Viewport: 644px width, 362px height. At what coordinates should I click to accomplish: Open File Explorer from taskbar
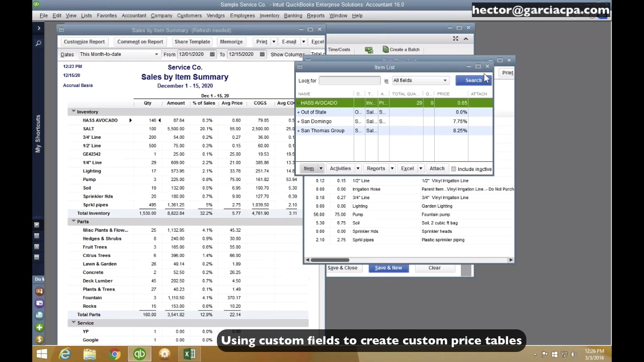click(90, 354)
